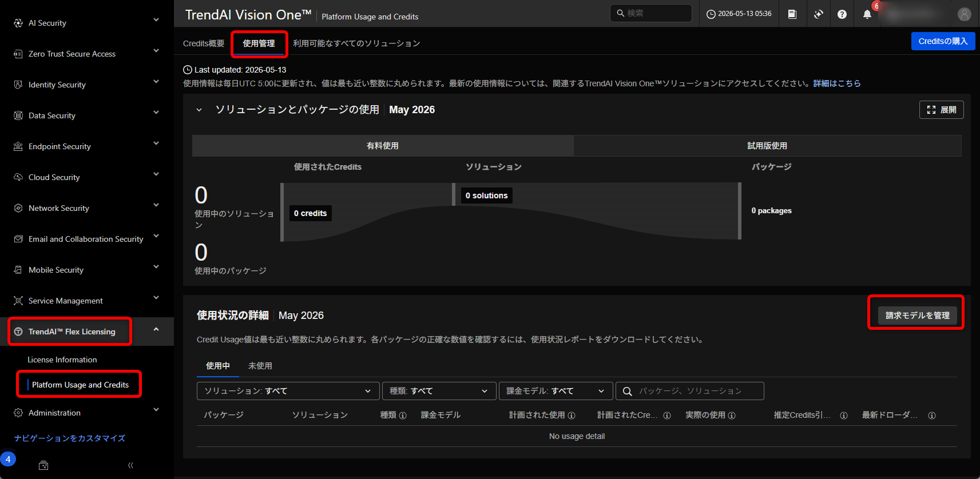Collapse the sidebar with double-chevron icon
Screen dimensions: 980x479
point(130,465)
